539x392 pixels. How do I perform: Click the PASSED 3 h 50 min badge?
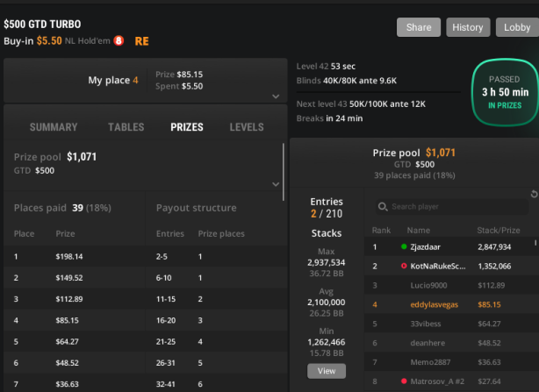(x=505, y=92)
